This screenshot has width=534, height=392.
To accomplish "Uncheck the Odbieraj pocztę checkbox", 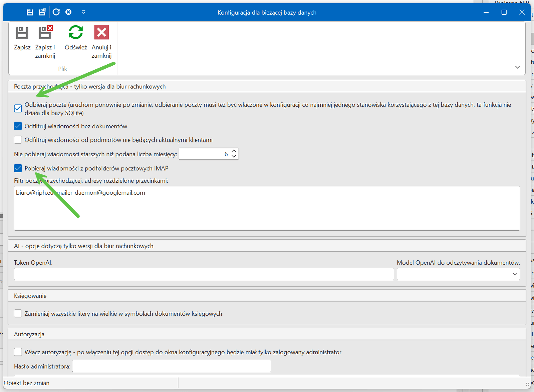I will [x=18, y=109].
